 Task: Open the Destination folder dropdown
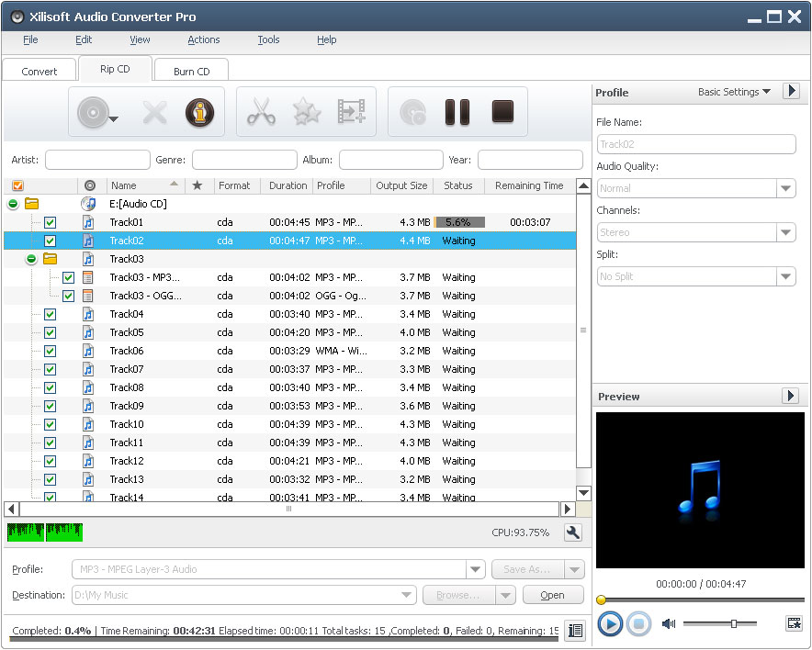pos(408,595)
